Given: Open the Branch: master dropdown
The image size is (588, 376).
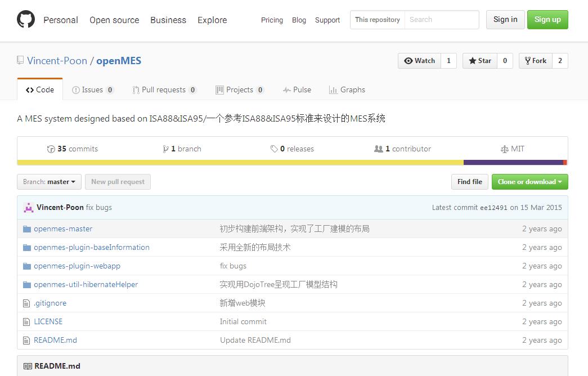Looking at the screenshot, I should (x=49, y=182).
